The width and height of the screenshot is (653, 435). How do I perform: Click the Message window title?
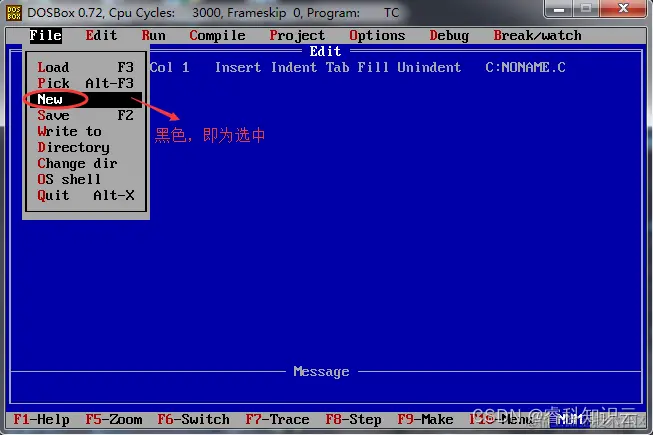[x=321, y=371]
